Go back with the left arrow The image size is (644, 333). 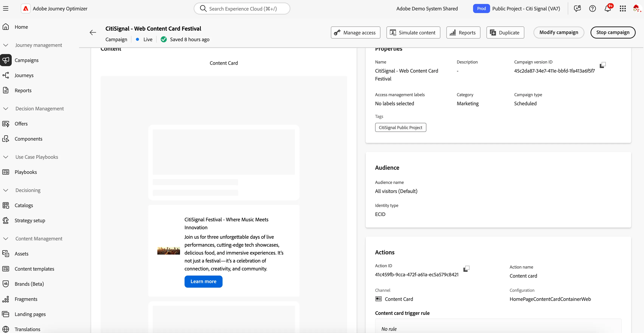coord(93,33)
